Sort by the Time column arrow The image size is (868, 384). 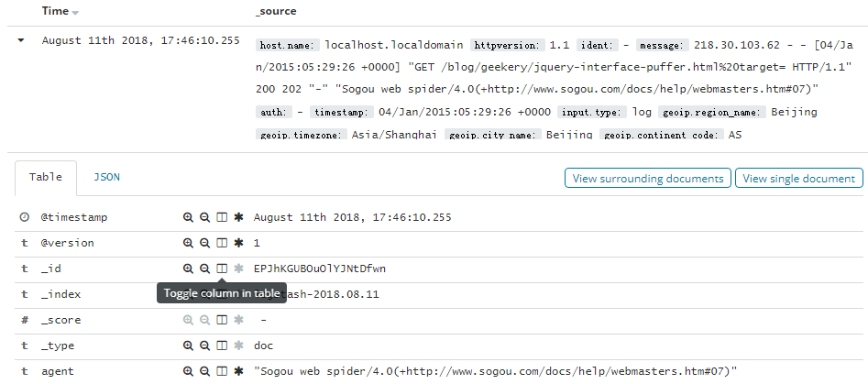coord(75,12)
